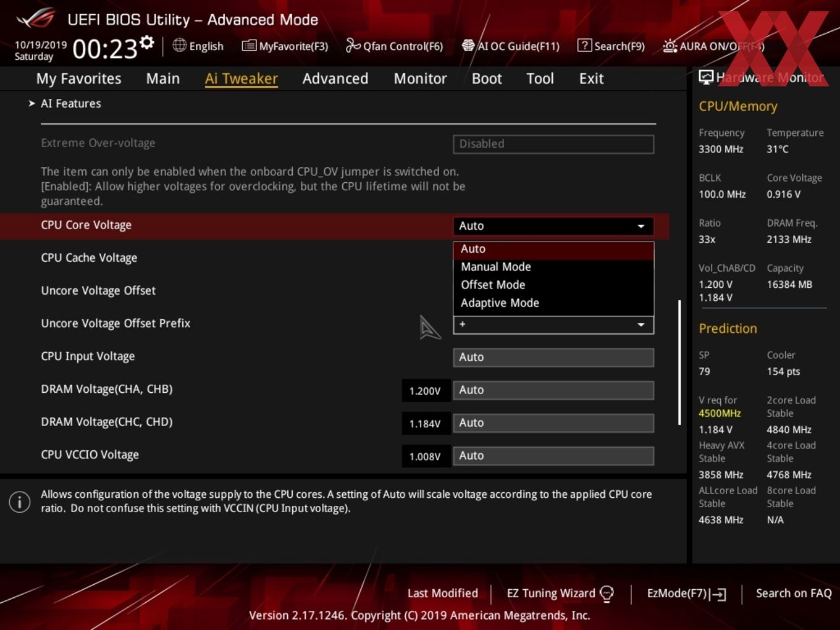Click CPU VCCIO Voltage Auto field
Viewport: 840px width, 630px height.
pos(553,455)
